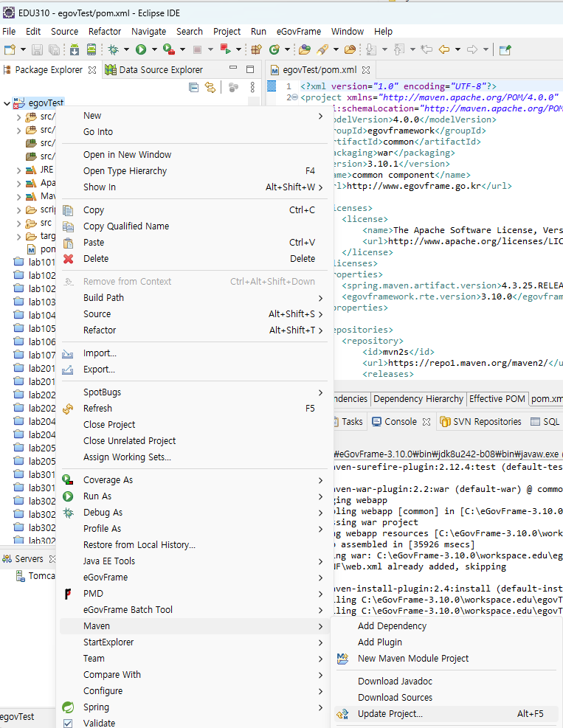Click the Next Annotation toolbar icon

pyautogui.click(x=370, y=49)
